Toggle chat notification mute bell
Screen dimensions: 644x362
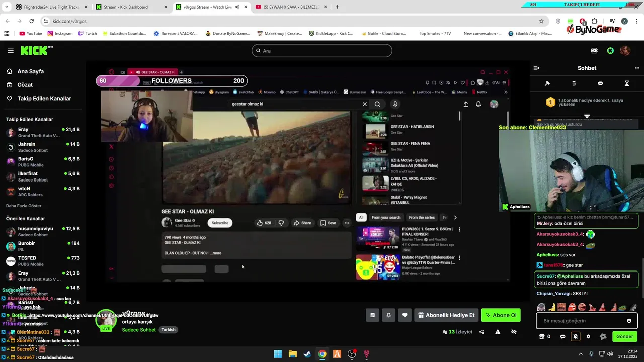tap(576, 336)
